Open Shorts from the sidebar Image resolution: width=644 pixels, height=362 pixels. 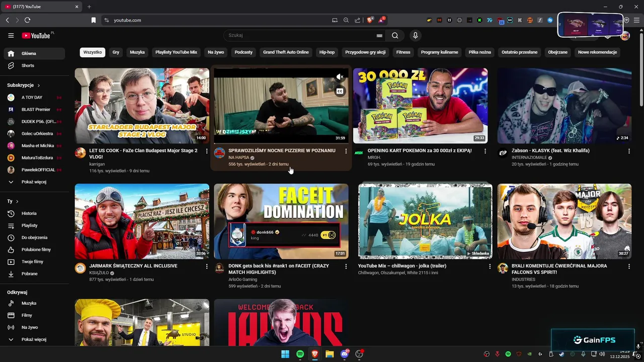tap(34, 65)
